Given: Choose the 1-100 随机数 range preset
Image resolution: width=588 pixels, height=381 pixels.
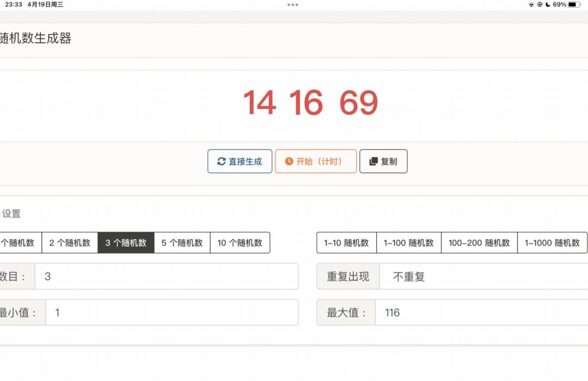Looking at the screenshot, I should (x=409, y=243).
